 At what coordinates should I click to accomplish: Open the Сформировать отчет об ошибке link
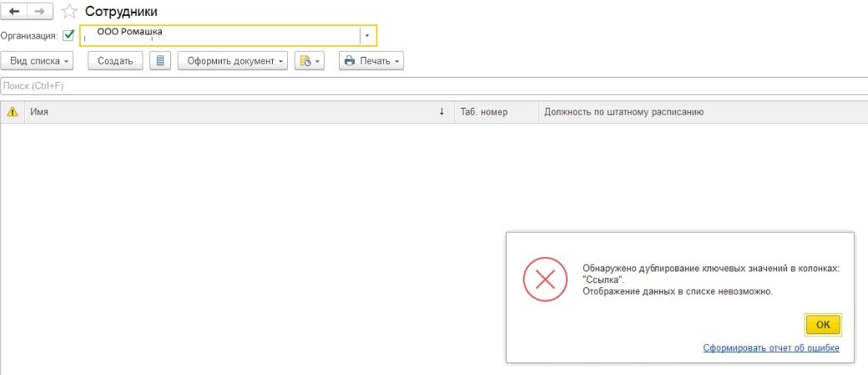(771, 348)
